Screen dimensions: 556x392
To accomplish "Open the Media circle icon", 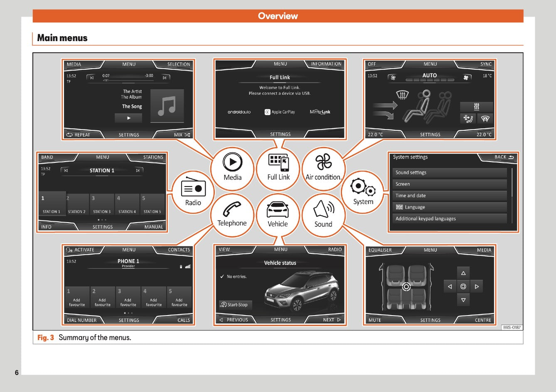I will point(232,162).
